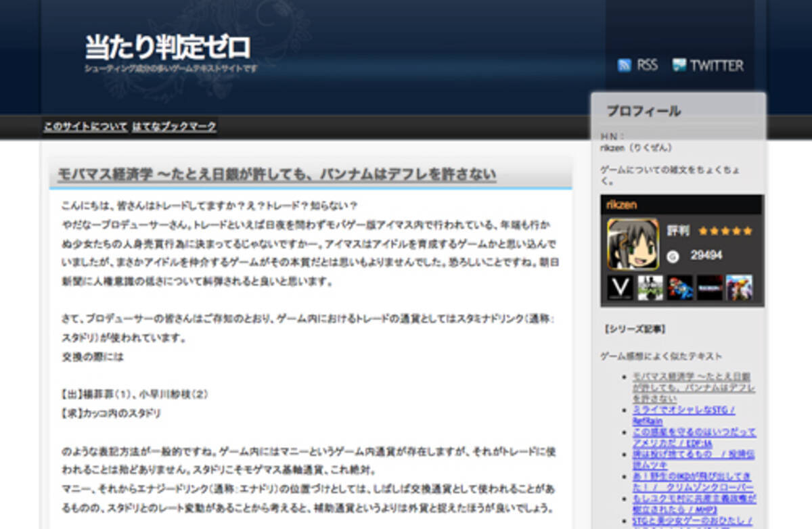Click the five-star reputation rating

pos(725,231)
